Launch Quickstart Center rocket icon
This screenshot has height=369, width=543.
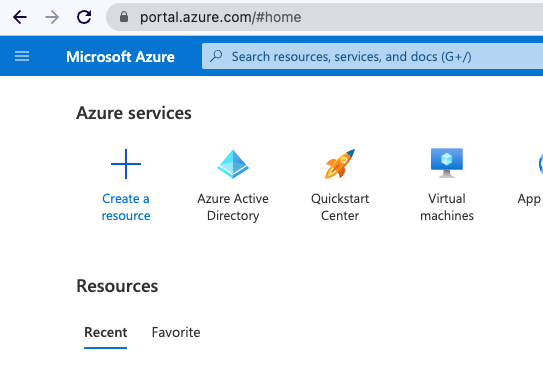tap(340, 164)
